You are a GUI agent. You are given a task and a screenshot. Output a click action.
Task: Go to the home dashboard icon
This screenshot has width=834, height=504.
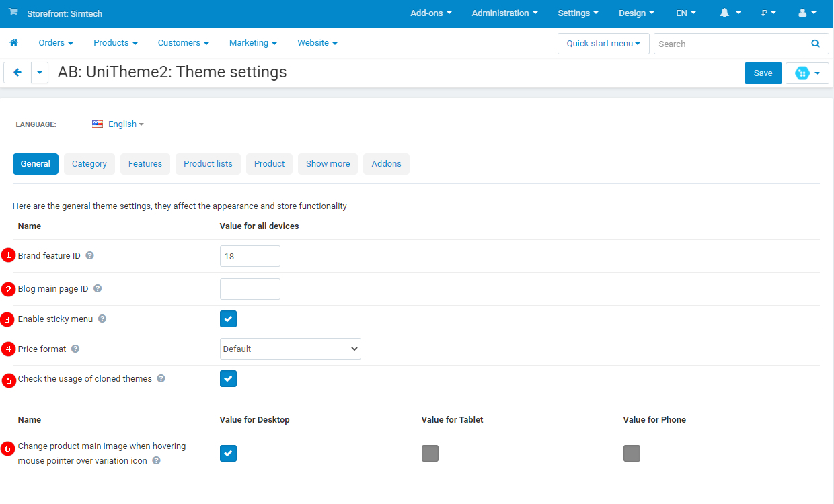pos(13,42)
